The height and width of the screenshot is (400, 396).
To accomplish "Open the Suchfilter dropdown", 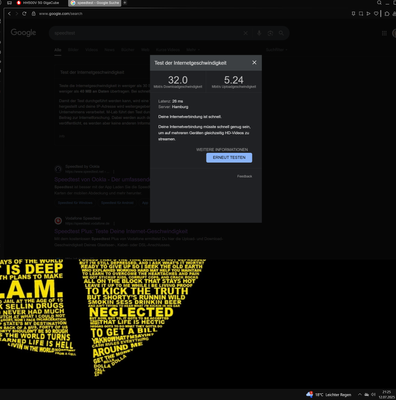I will [x=276, y=50].
